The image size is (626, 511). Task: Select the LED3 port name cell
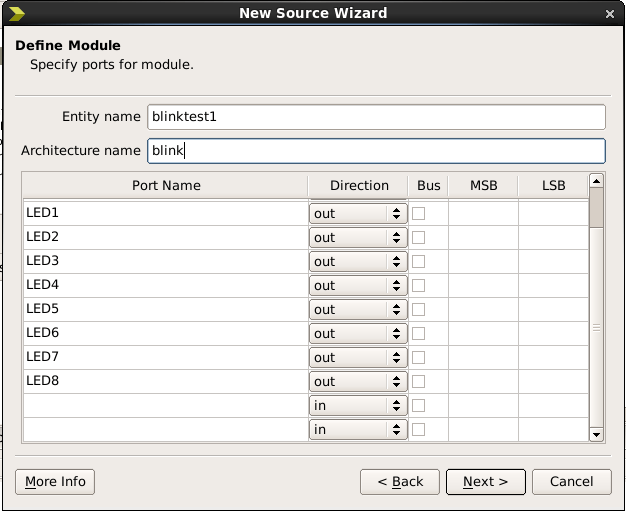click(x=166, y=261)
